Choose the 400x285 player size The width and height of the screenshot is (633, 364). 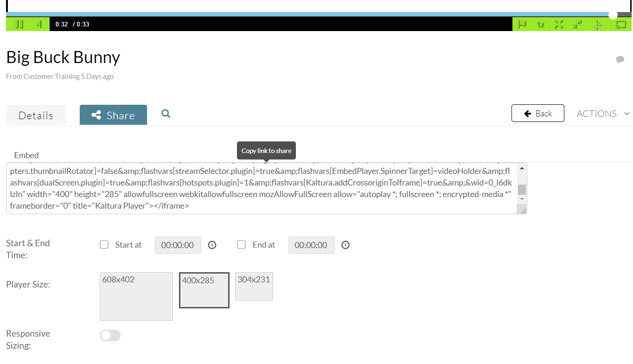click(x=205, y=290)
